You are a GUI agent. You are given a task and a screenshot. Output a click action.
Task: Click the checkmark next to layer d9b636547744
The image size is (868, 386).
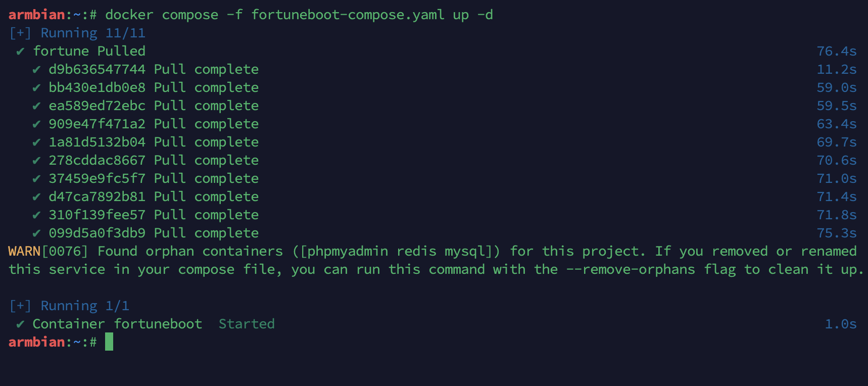36,70
